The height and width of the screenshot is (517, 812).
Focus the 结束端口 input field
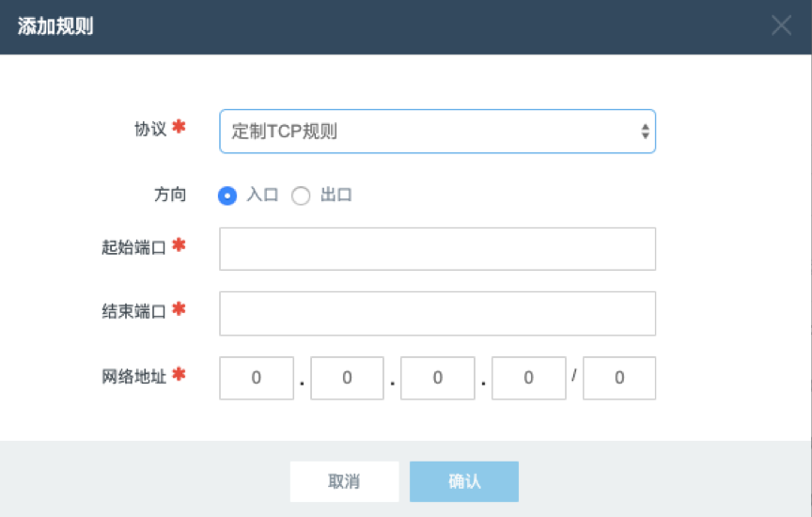click(x=438, y=313)
